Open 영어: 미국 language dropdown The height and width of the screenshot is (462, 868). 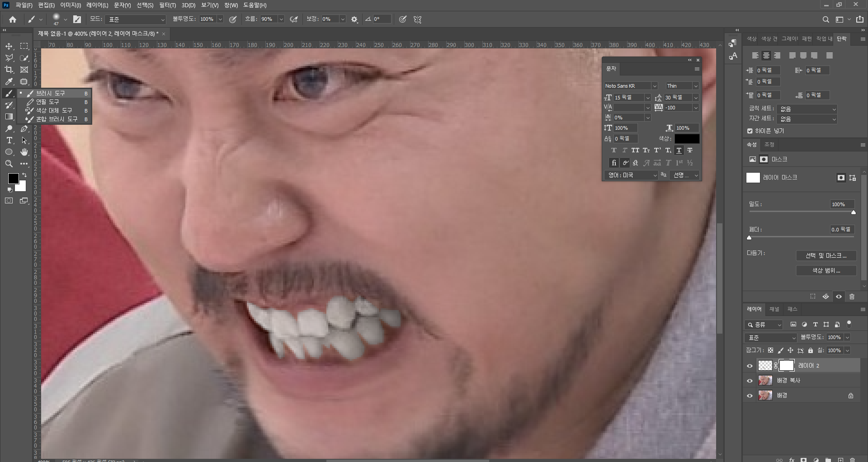631,175
